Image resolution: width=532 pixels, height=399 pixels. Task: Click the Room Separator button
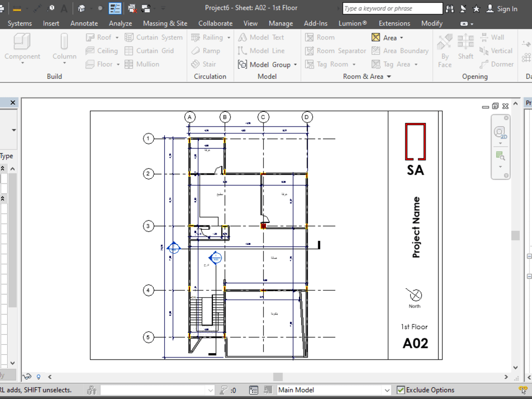pyautogui.click(x=335, y=51)
